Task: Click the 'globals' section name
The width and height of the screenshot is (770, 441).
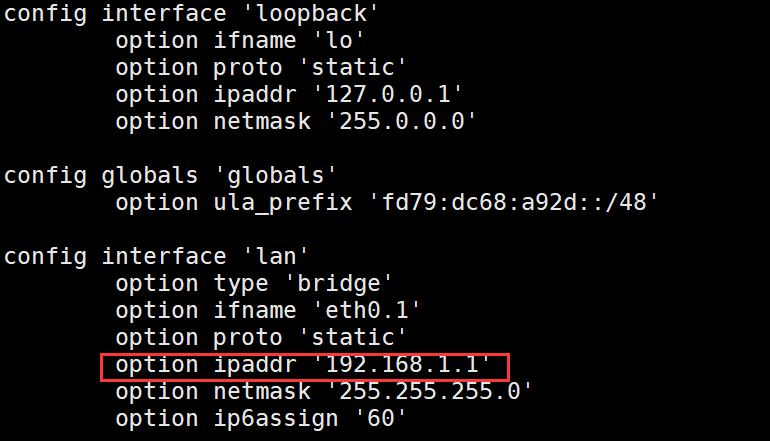Action: [x=283, y=176]
